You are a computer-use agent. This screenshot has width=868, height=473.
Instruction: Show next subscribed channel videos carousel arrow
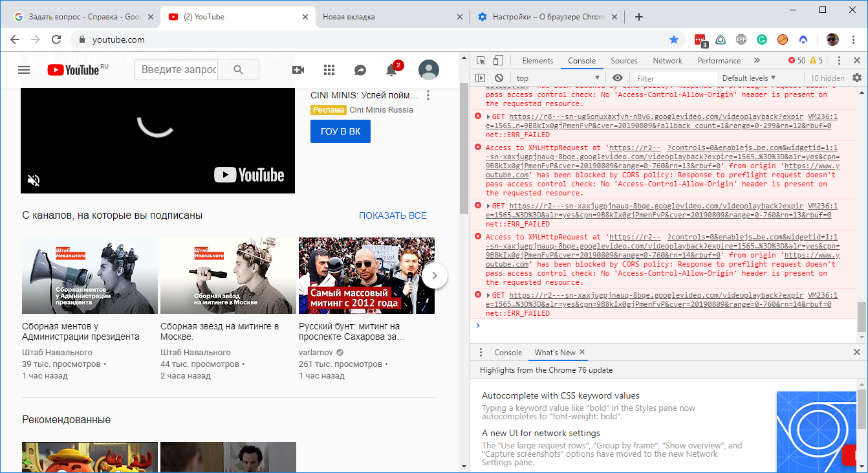pyautogui.click(x=435, y=276)
